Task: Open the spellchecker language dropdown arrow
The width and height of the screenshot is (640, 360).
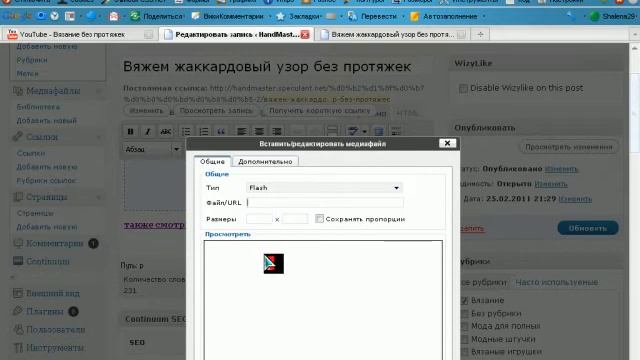Action: point(364,131)
